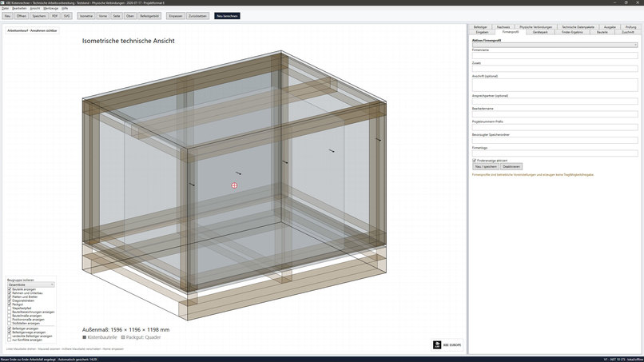Open the Baugruppe isolieren dropdown
Viewport: 644px width, 362px height.
pyautogui.click(x=31, y=284)
